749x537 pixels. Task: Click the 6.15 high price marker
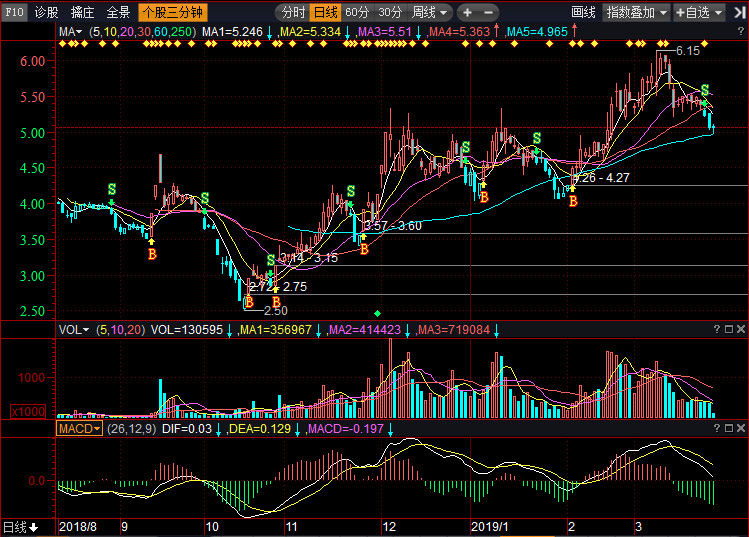[x=687, y=50]
